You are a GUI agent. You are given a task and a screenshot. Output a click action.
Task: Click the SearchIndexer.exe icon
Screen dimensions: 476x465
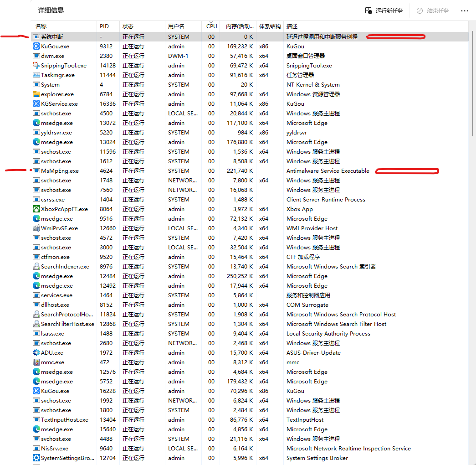(36, 267)
